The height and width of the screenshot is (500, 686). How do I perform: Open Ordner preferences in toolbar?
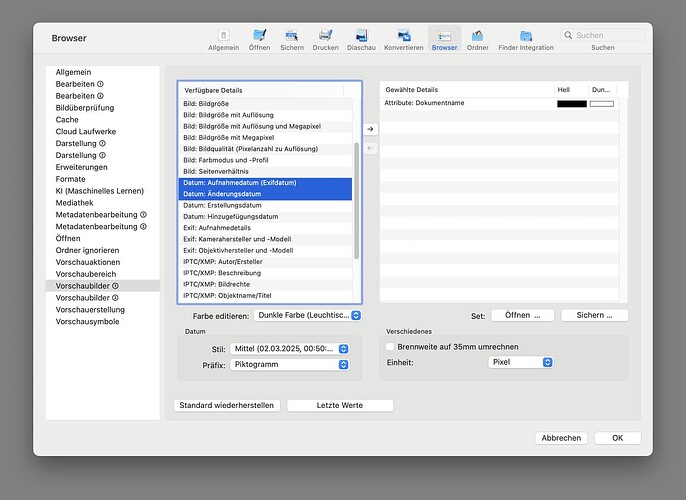coord(477,40)
